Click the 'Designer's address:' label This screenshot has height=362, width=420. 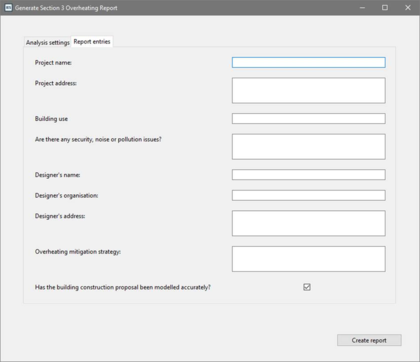tap(60, 216)
